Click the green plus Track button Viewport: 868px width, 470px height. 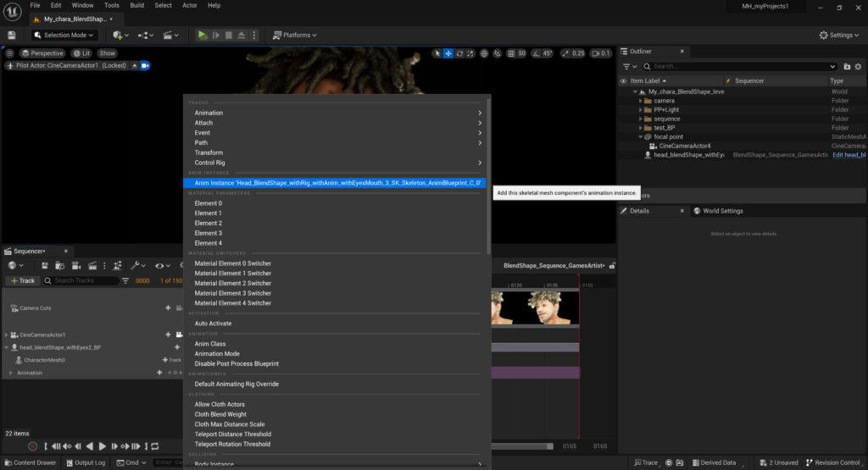(x=23, y=280)
